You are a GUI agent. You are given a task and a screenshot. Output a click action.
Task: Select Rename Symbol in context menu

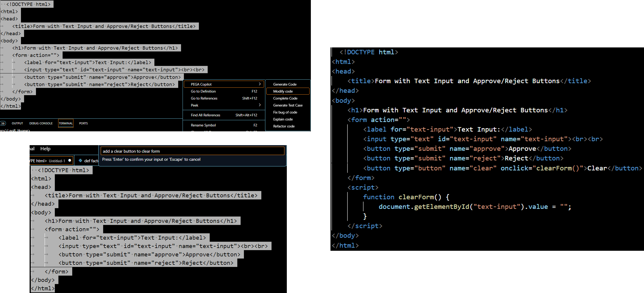point(224,125)
